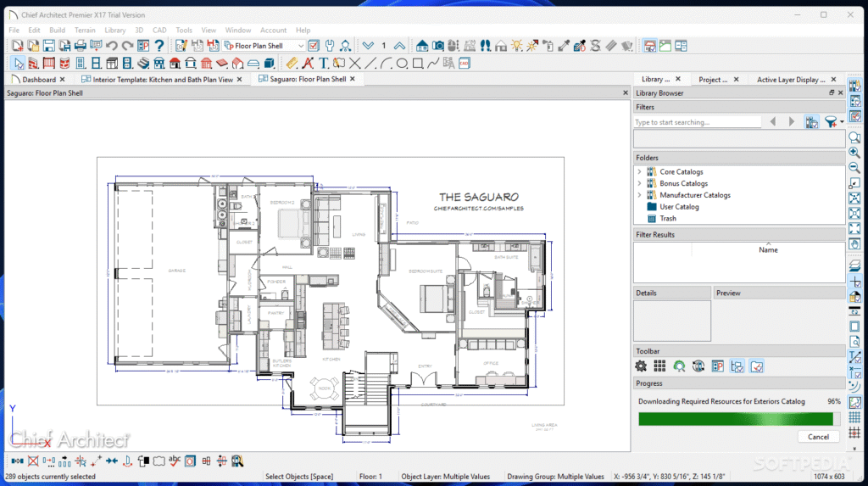Expand the Manufacturer Catalogs tree node

click(639, 195)
